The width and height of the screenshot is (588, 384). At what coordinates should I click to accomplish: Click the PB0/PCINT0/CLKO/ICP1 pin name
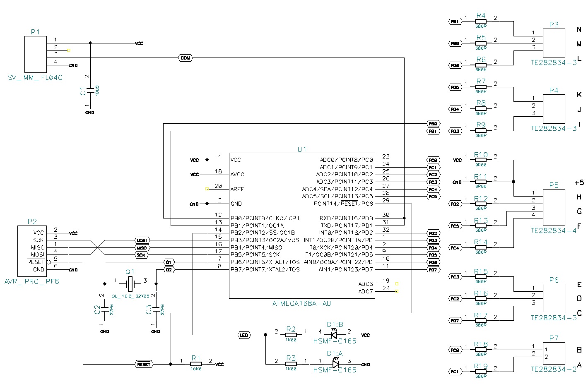(x=265, y=218)
